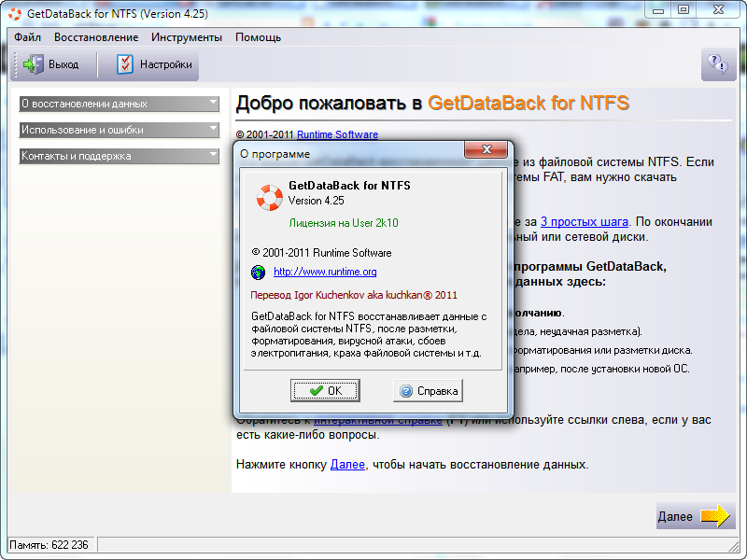
Task: Open the Восстановление menu
Action: 95,37
